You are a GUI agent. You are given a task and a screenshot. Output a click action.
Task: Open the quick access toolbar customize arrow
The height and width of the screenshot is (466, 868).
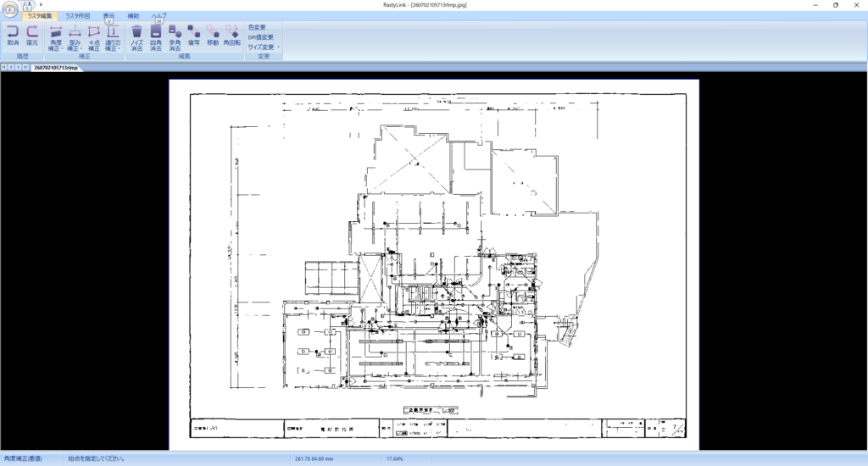pos(41,4)
